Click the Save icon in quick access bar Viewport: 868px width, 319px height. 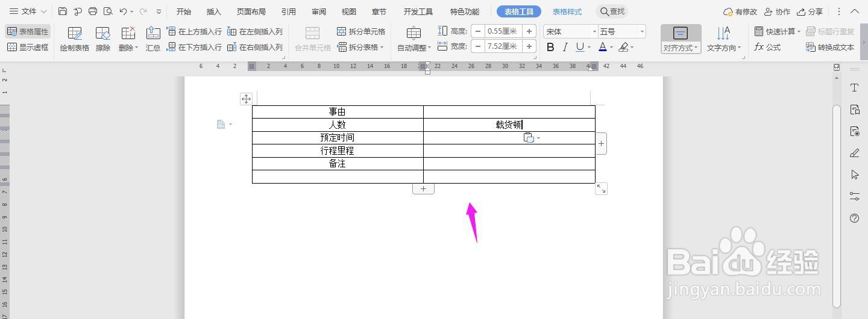point(63,11)
